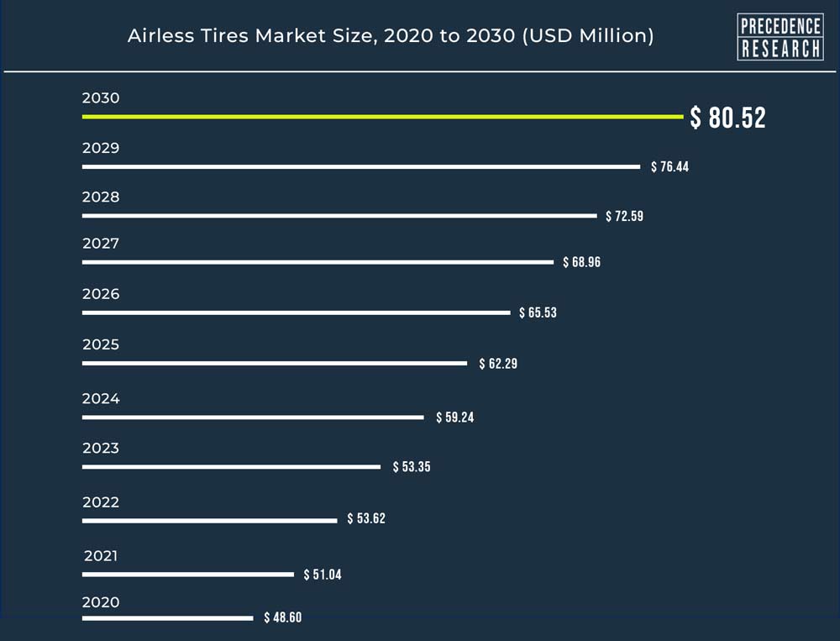Viewport: 840px width, 641px height.
Task: Click the $ 65.53 value label
Action: pos(538,313)
